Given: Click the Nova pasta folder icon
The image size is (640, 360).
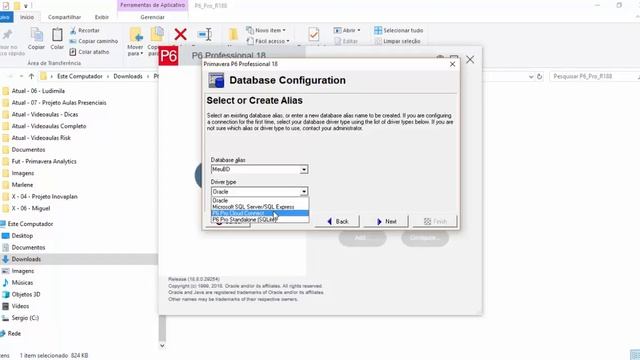Looking at the screenshot, I should (233, 34).
